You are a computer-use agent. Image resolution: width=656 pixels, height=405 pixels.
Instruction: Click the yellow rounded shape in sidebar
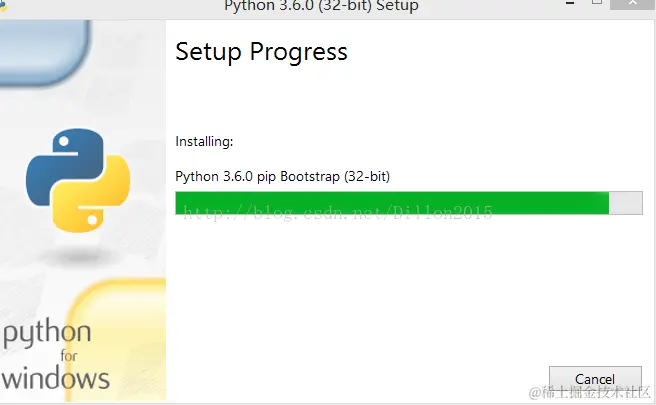point(117,340)
